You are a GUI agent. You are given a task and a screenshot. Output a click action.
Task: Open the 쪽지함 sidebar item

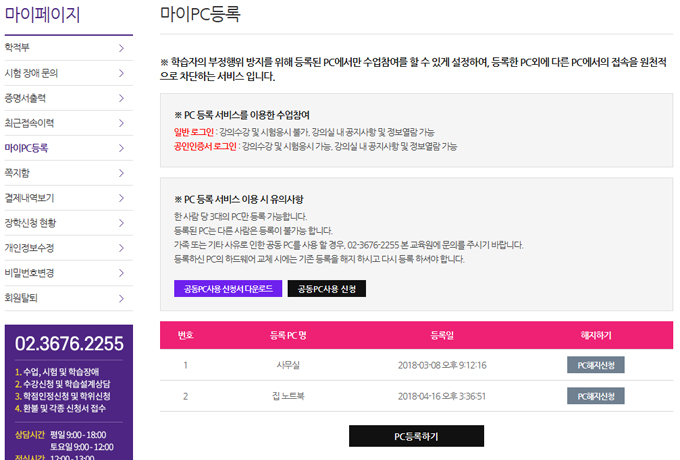(x=19, y=173)
